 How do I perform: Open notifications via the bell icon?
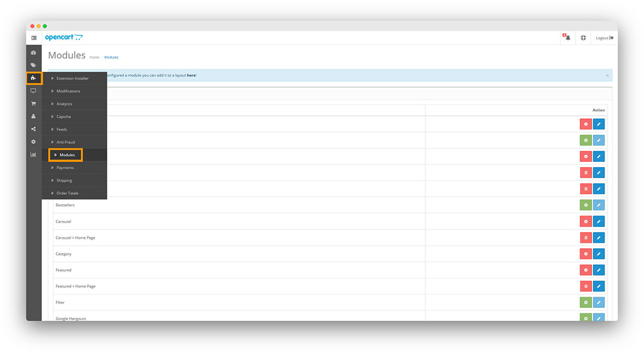[x=567, y=37]
